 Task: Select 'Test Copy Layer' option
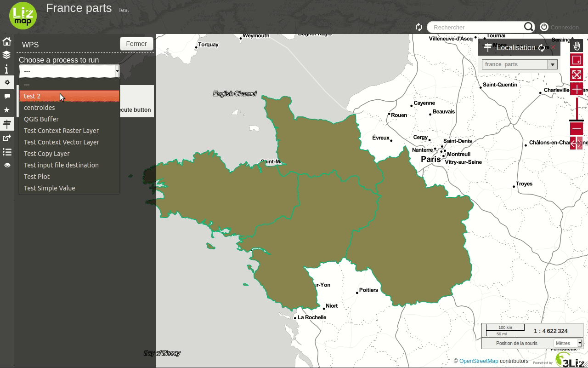point(69,154)
